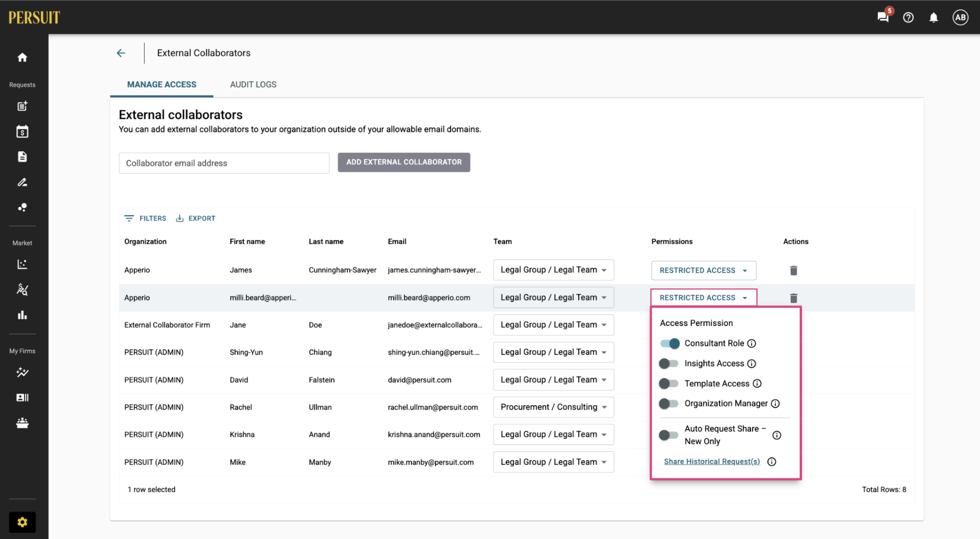Screen dimensions: 980x539
Task: Click the Total Rows: 8 label
Action: pos(884,490)
